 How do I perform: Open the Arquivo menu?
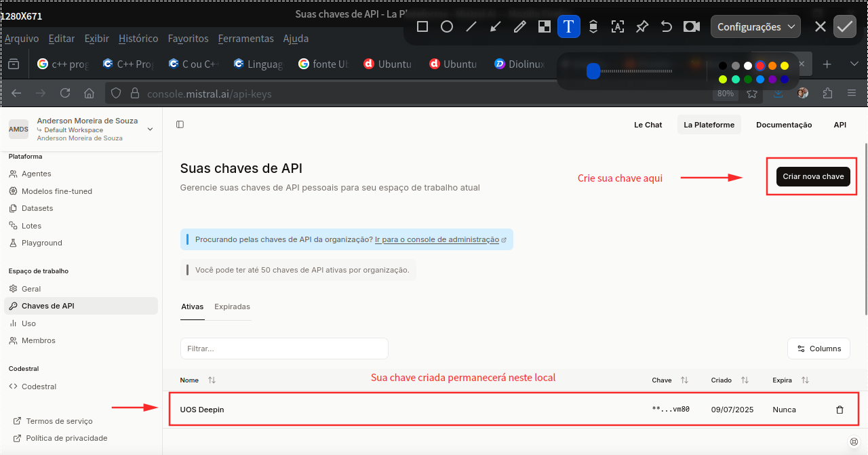(22, 39)
